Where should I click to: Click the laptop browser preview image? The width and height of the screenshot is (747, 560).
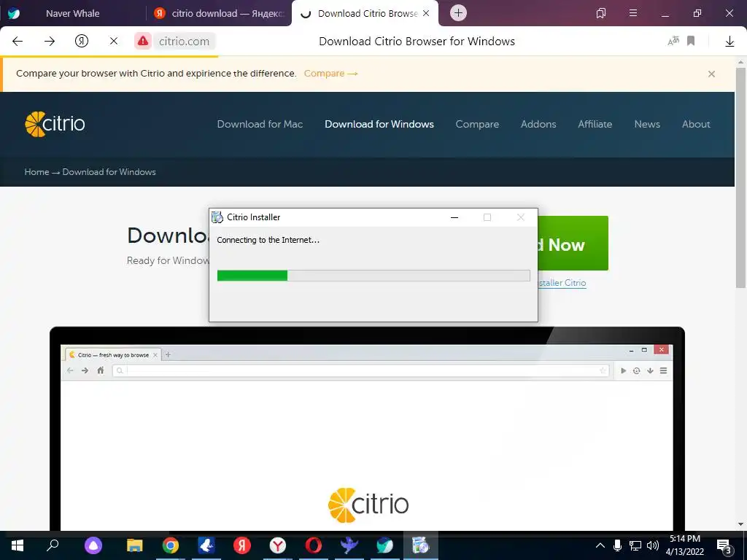[x=367, y=429]
